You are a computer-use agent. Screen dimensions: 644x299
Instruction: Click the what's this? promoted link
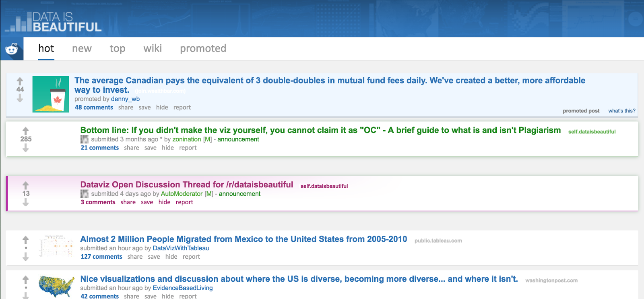click(621, 110)
